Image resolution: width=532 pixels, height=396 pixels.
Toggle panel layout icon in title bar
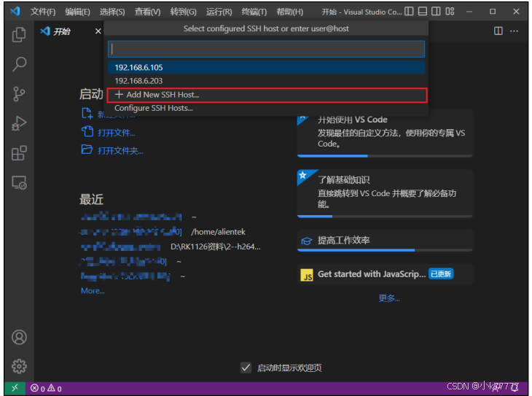point(423,12)
